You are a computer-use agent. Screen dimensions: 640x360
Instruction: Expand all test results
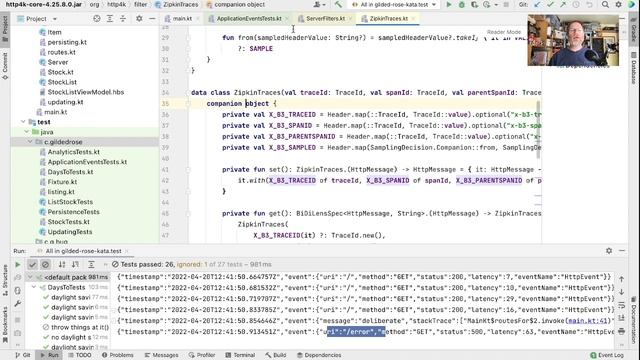coord(91,264)
